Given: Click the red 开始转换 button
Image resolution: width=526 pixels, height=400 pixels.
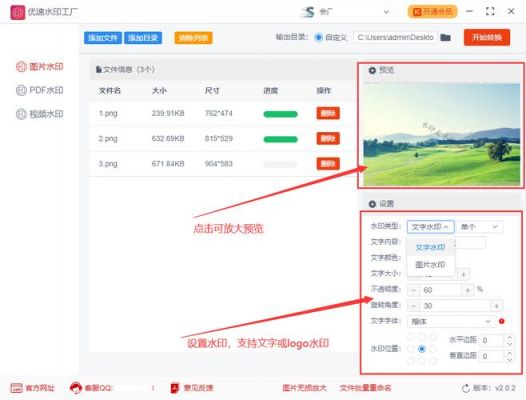Looking at the screenshot, I should [x=487, y=37].
